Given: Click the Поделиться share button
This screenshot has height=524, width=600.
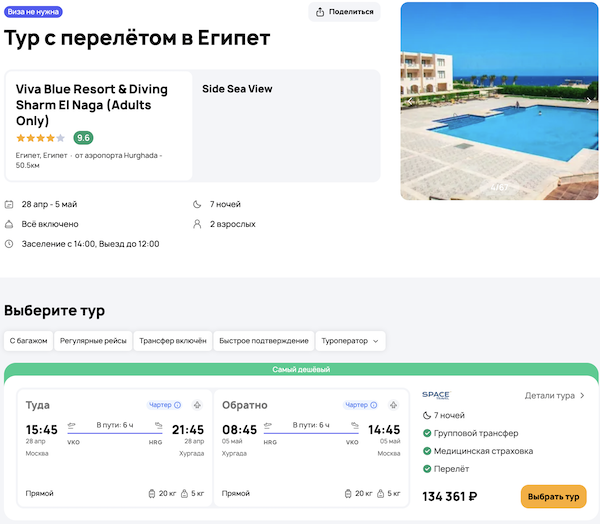Looking at the screenshot, I should 345,12.
